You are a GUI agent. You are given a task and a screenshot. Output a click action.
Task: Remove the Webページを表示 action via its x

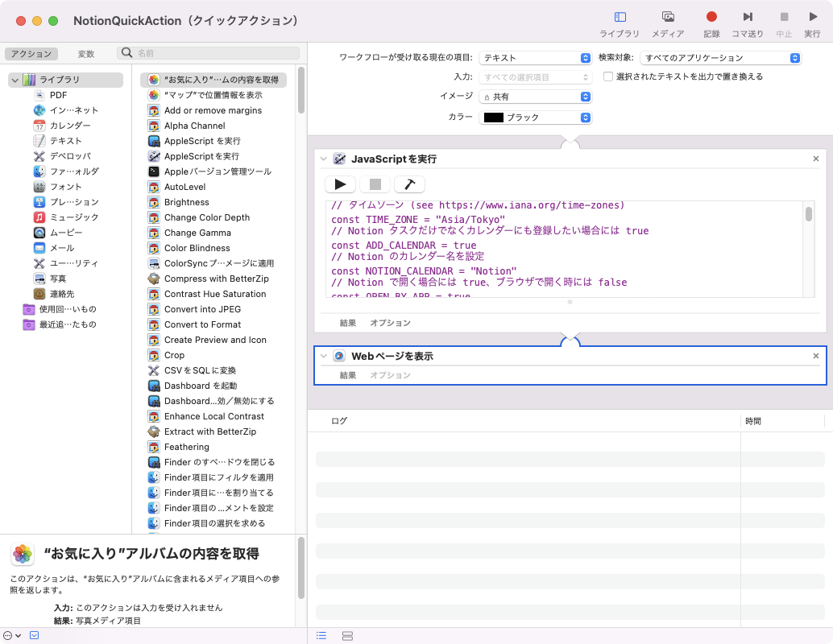tap(815, 355)
